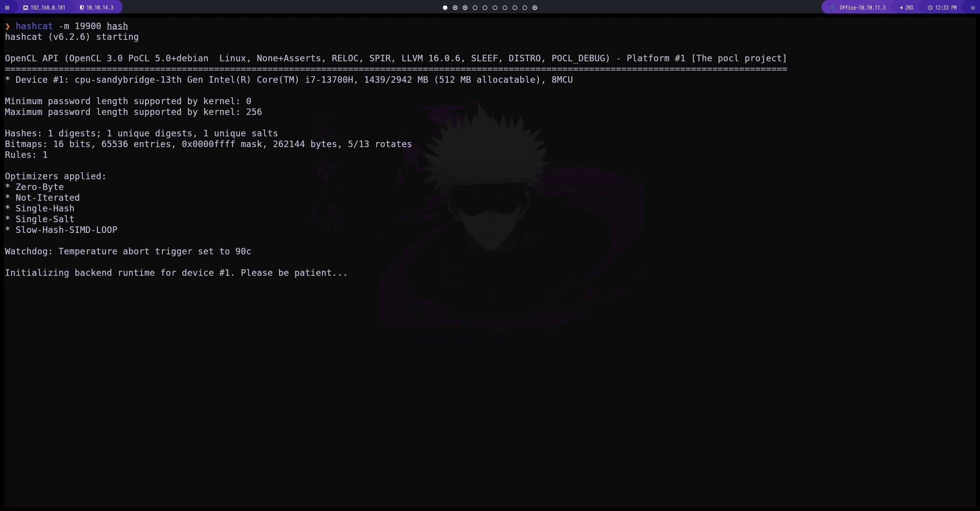Image resolution: width=980 pixels, height=511 pixels.
Task: Switch to the third workspace indicator
Action: coord(465,8)
